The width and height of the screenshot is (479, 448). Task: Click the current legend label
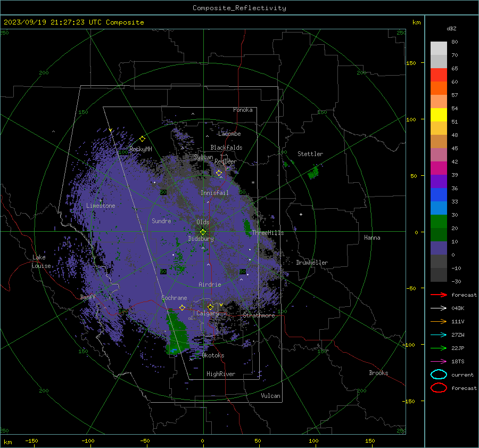[x=463, y=374]
